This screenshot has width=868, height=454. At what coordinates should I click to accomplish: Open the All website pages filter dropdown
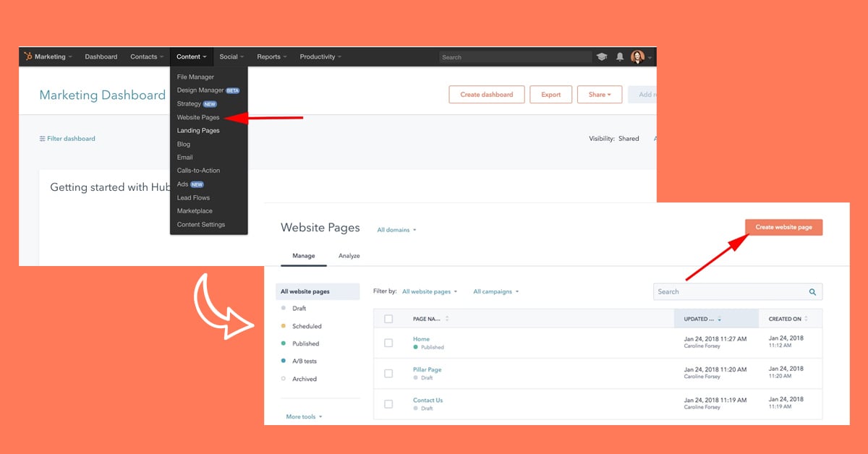(x=430, y=292)
